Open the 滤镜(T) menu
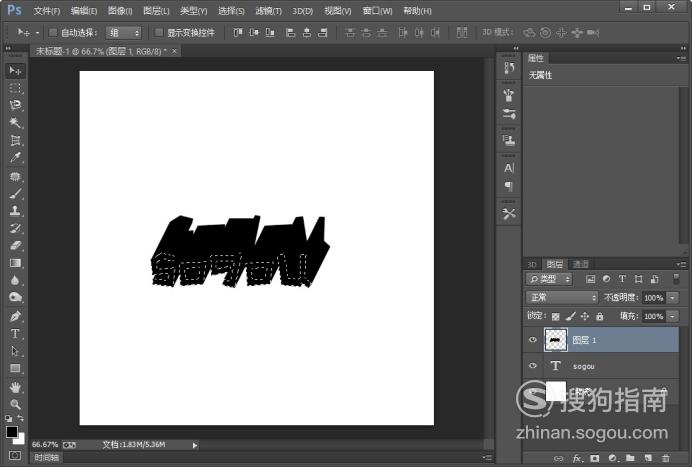Screen dimensions: 692x467 pos(268,11)
